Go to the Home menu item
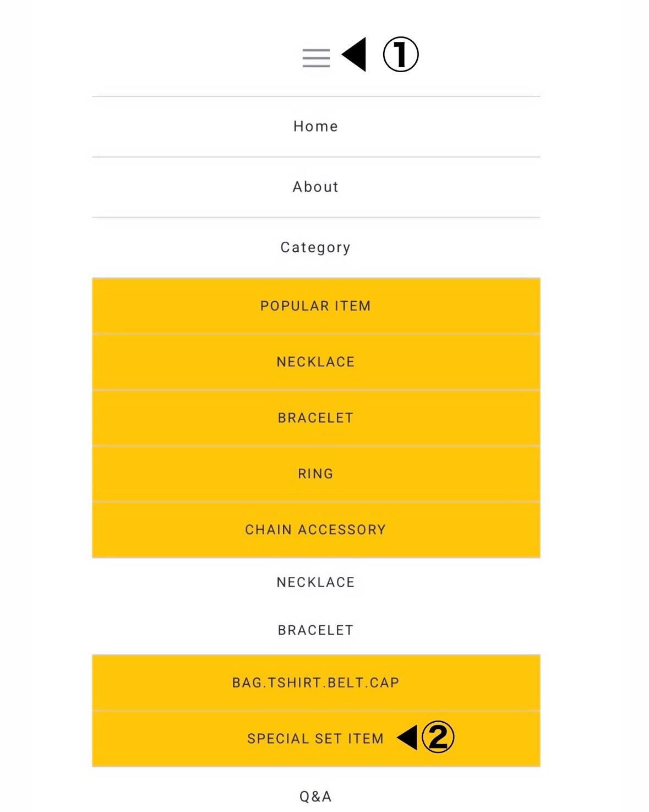The image size is (649, 812). click(315, 127)
